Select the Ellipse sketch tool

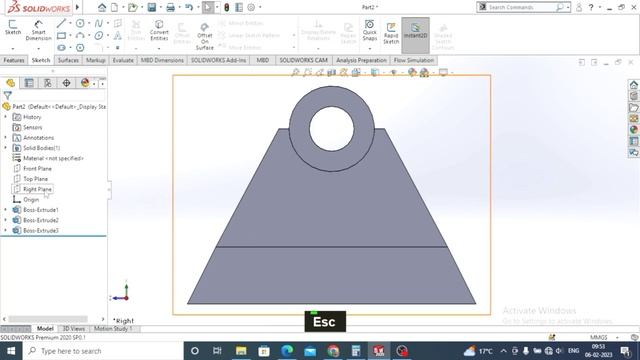coord(99,36)
